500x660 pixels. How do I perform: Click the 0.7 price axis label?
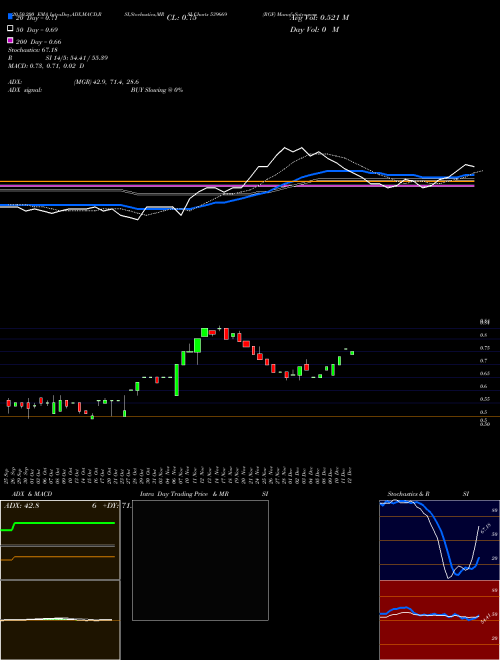pos(483,361)
